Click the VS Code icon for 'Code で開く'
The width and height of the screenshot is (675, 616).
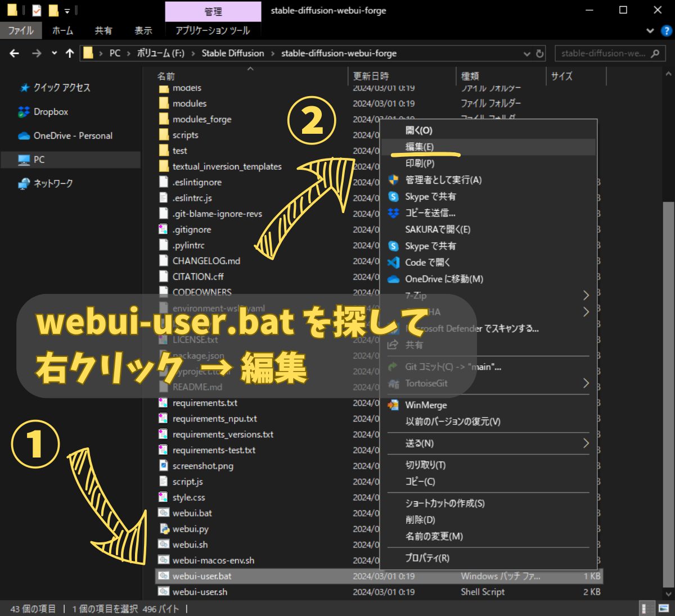394,262
